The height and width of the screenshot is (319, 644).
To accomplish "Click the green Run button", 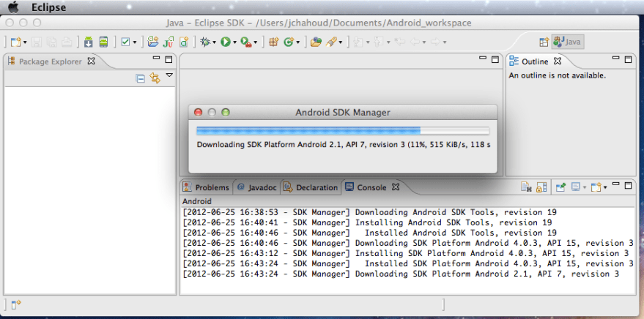I will pyautogui.click(x=226, y=42).
